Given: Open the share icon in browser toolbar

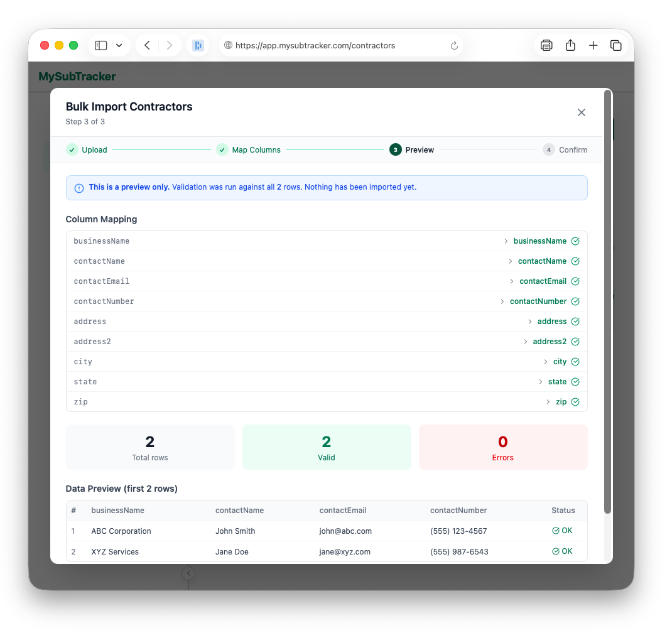Looking at the screenshot, I should point(570,45).
